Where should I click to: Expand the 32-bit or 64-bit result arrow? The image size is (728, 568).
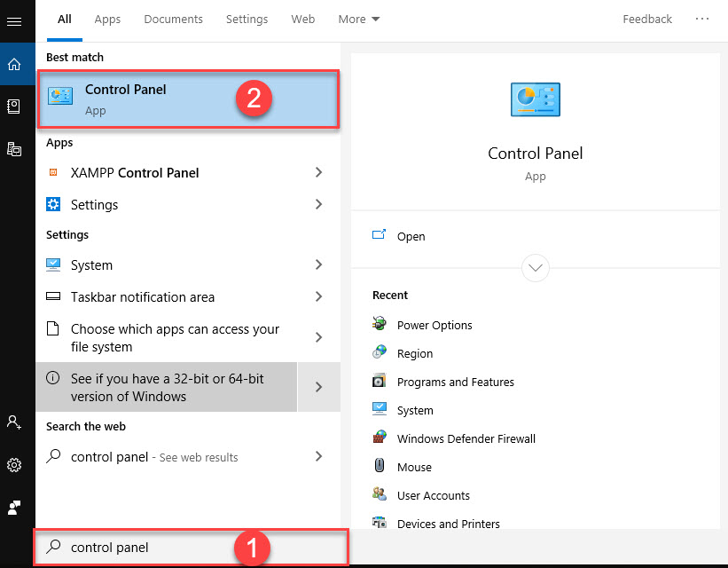pyautogui.click(x=318, y=387)
